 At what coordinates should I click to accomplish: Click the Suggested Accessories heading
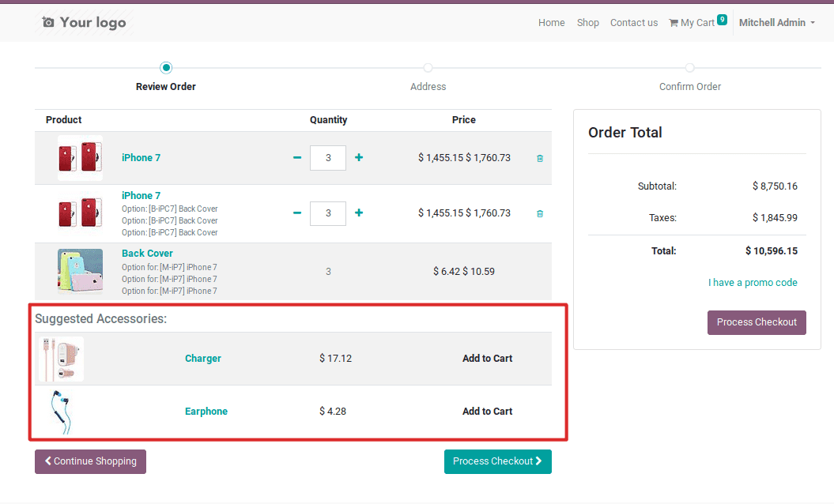pyautogui.click(x=101, y=318)
